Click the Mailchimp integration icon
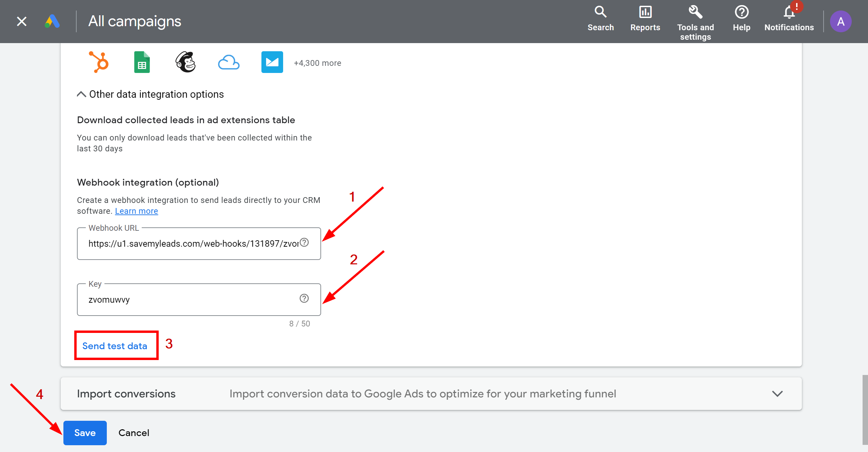This screenshot has height=452, width=868. click(185, 62)
